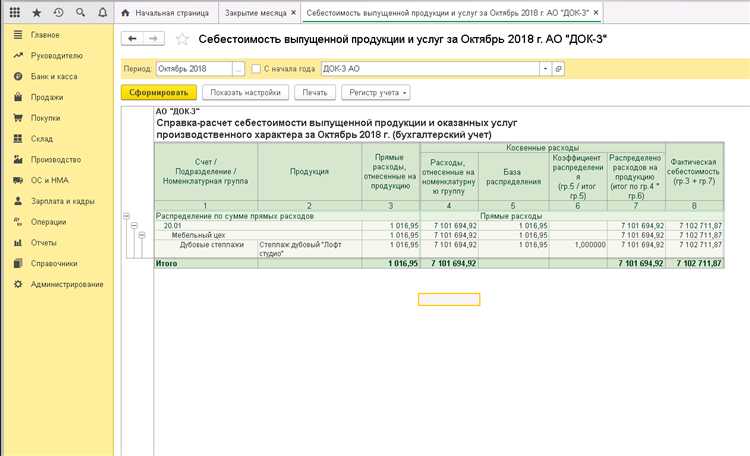
Task: Open Отчеты menu section
Action: [44, 243]
